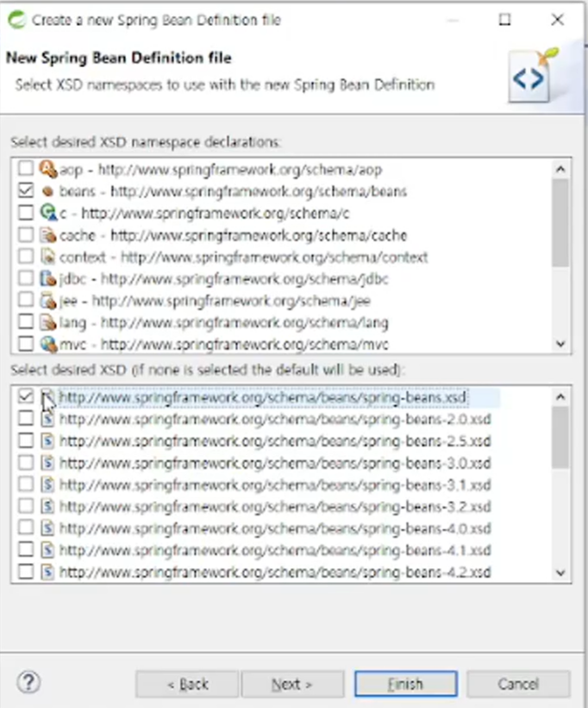
Task: Check the spring-beans-3.1.xsd checkbox
Action: 26,484
